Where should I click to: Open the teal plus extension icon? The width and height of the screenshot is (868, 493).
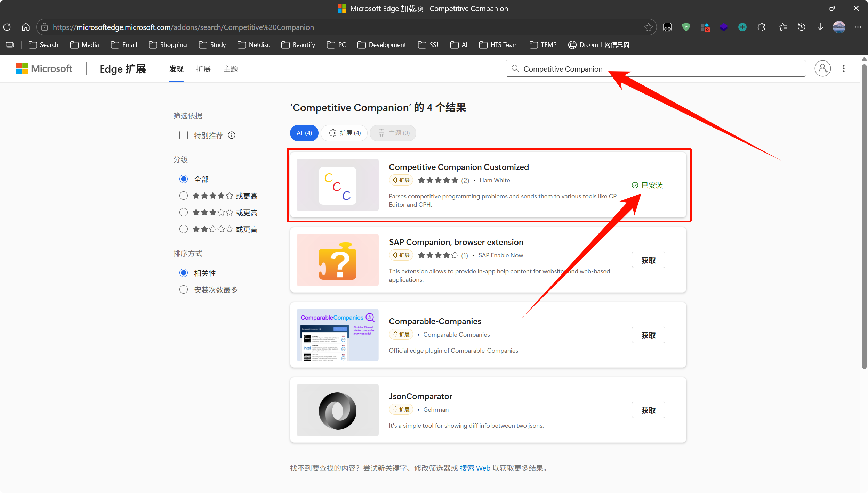coord(742,27)
